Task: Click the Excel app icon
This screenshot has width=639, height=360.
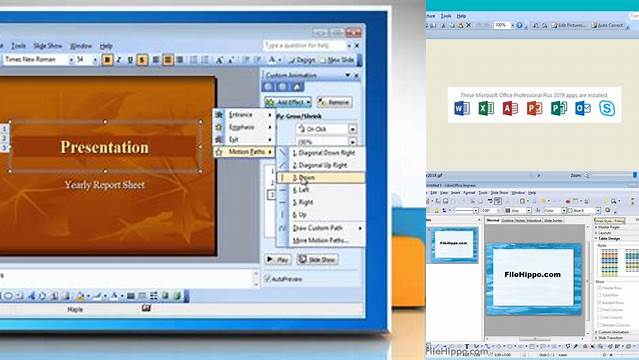Action: pos(486,108)
